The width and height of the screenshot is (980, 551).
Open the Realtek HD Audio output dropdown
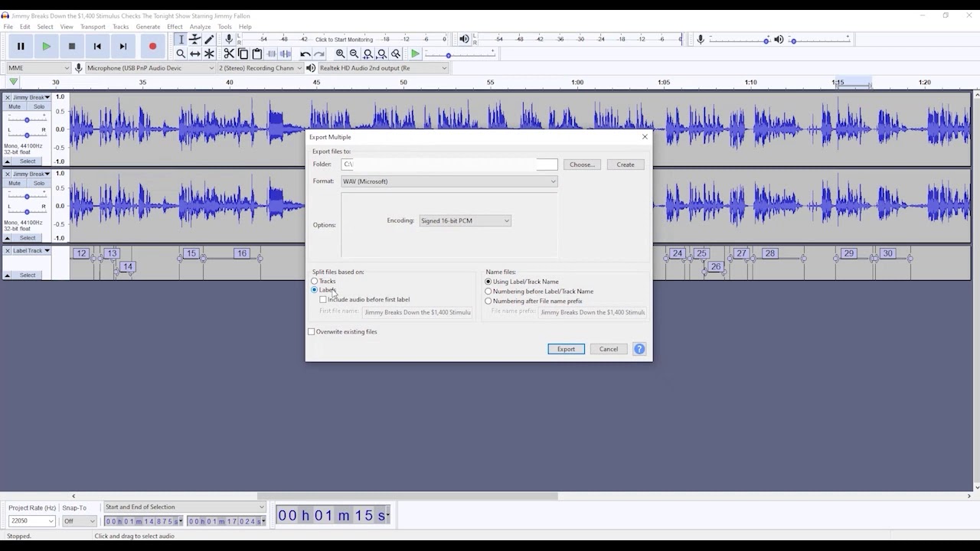pos(383,68)
